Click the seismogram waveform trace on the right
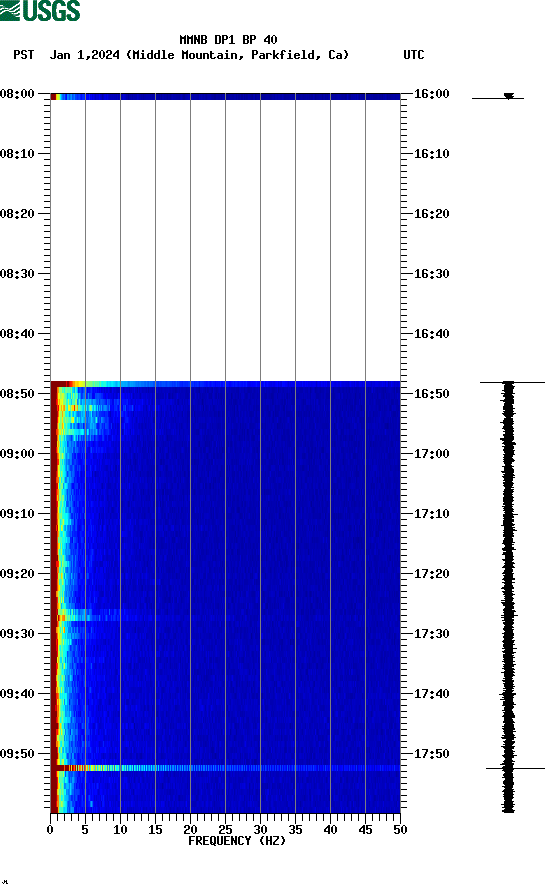The height and width of the screenshot is (893, 552). [x=508, y=597]
